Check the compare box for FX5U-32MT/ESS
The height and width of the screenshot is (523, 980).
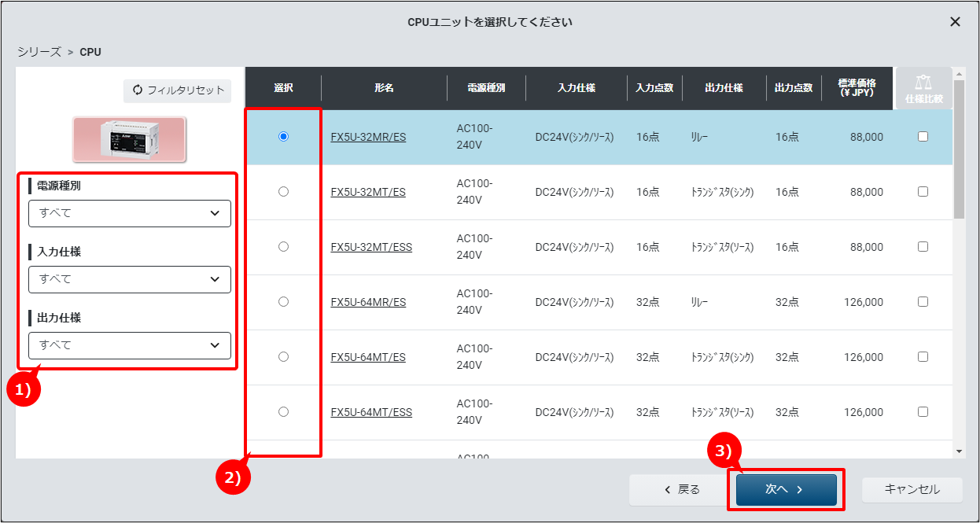[923, 247]
